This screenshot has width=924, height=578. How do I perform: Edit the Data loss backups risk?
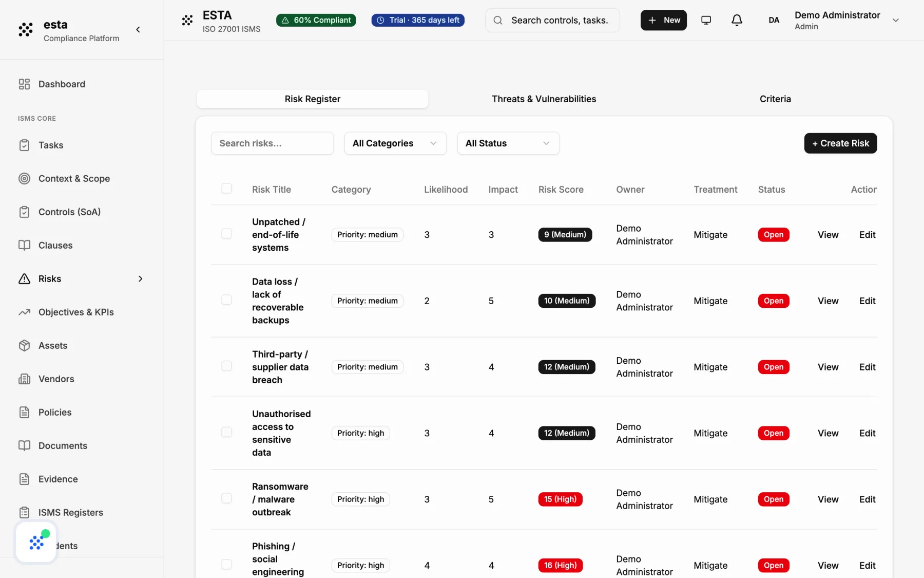click(868, 301)
